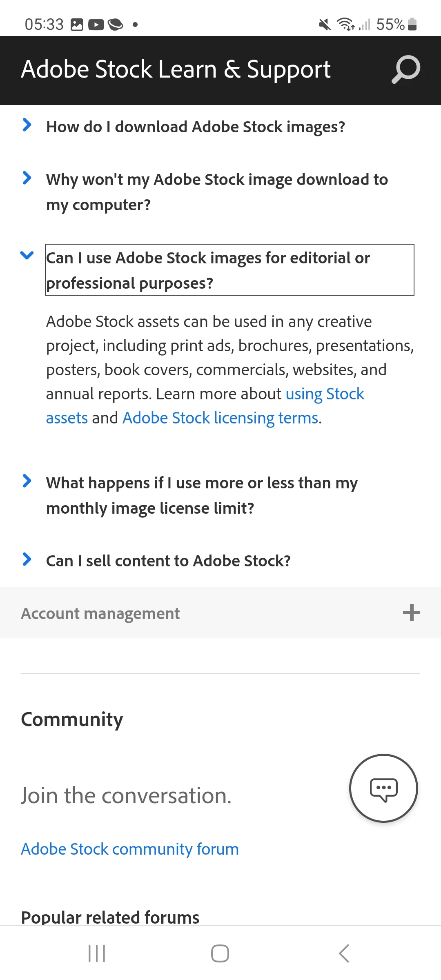
Task: Tap the Adobe Stock Learn & Support title
Action: coord(176,69)
